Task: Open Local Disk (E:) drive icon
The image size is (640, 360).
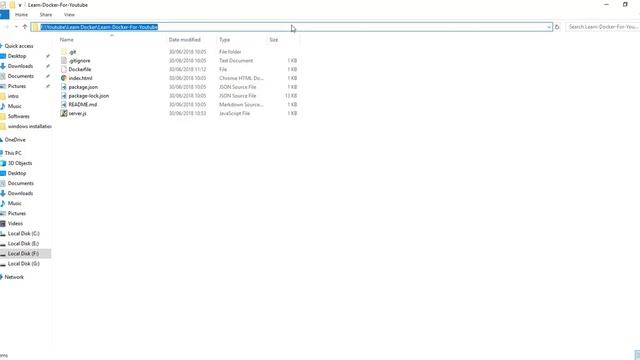Action: (x=3, y=244)
